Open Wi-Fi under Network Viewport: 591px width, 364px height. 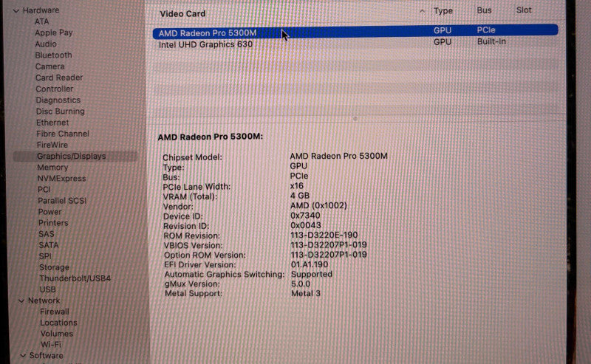tap(51, 344)
